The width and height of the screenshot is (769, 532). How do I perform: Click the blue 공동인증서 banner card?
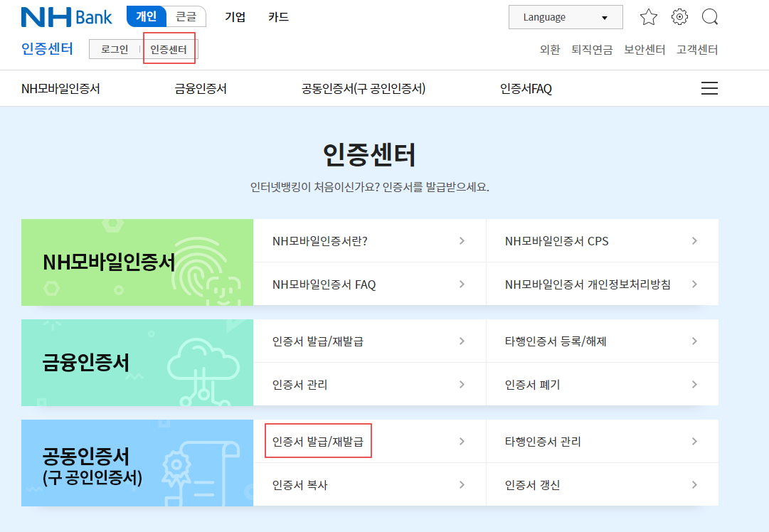[137, 463]
